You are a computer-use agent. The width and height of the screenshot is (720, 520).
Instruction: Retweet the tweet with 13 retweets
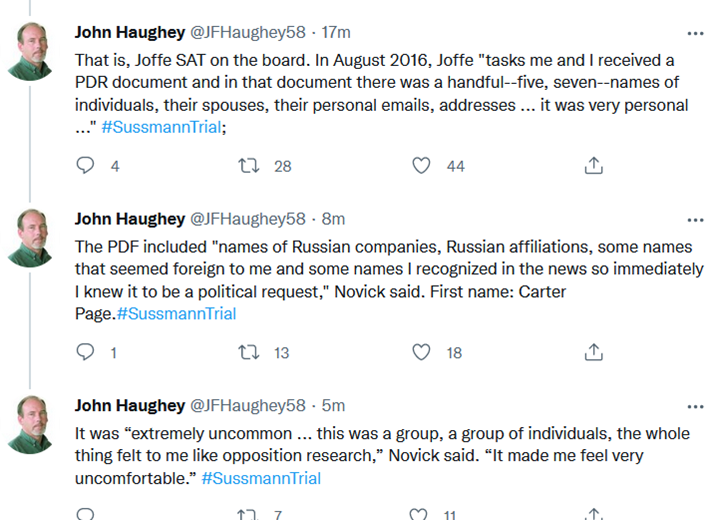point(248,352)
